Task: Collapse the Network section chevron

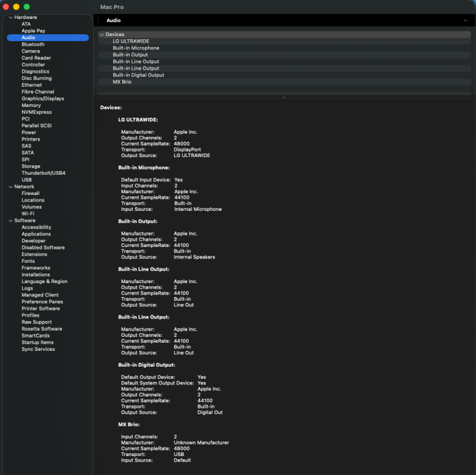Action: point(11,187)
